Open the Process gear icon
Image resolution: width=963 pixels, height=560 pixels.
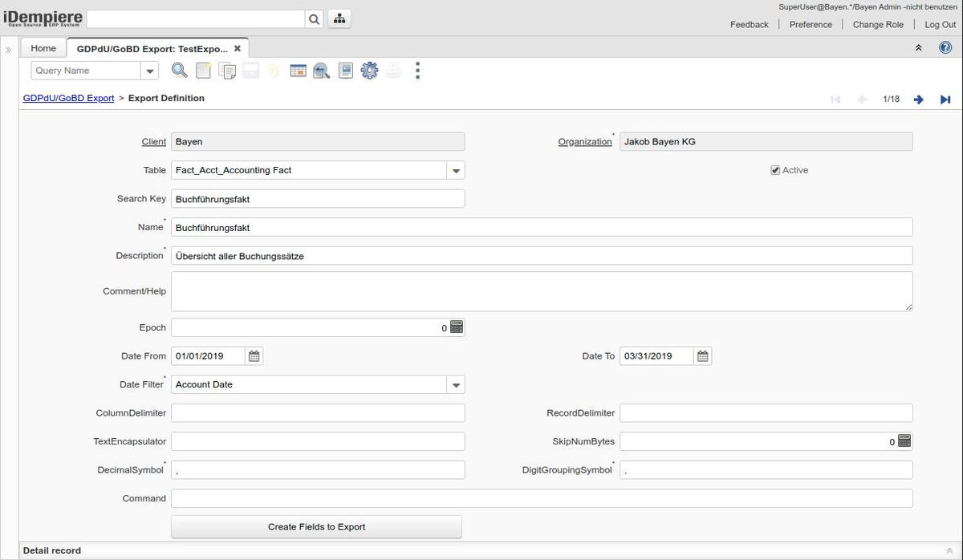pyautogui.click(x=369, y=71)
